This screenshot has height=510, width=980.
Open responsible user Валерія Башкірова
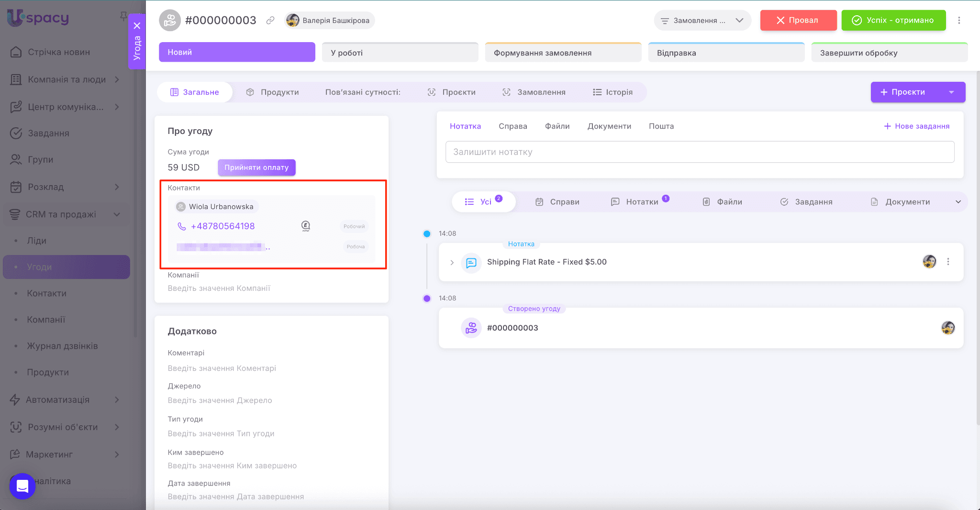(x=329, y=21)
